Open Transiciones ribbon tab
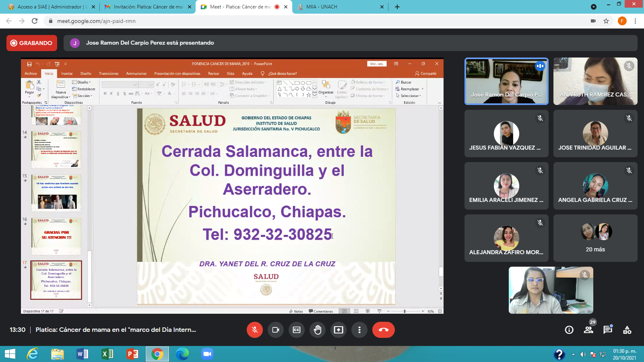The image size is (644, 362). pos(109,74)
